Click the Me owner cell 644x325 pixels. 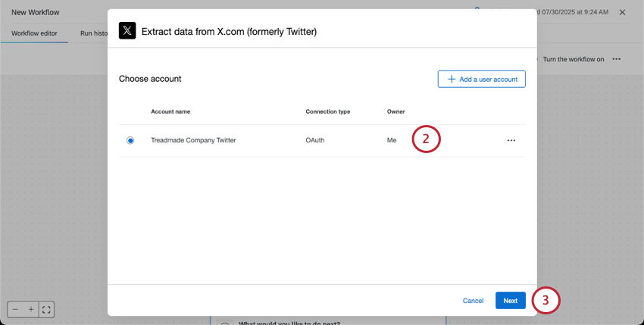coord(392,140)
